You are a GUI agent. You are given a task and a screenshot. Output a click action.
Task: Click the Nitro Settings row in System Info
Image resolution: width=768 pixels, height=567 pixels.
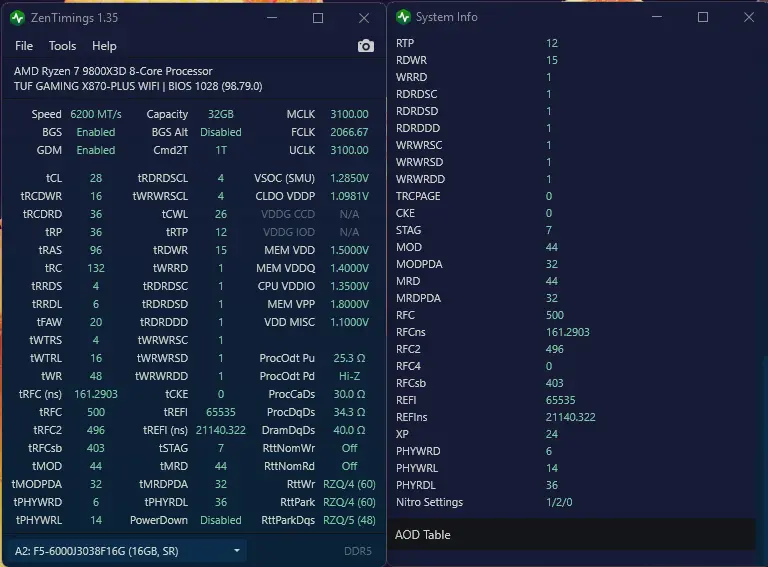pyautogui.click(x=572, y=502)
